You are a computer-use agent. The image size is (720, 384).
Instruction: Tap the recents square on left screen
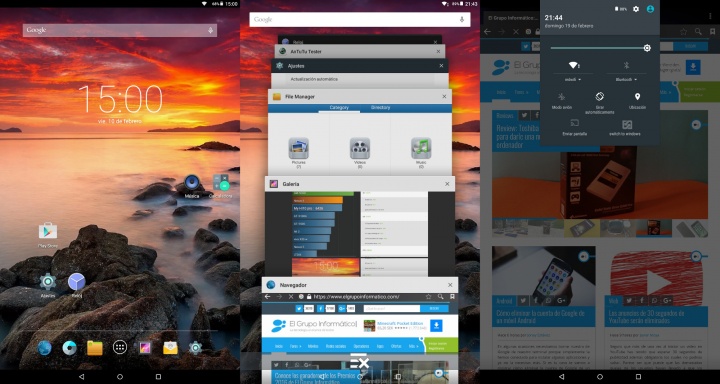pyautogui.click(x=158, y=377)
